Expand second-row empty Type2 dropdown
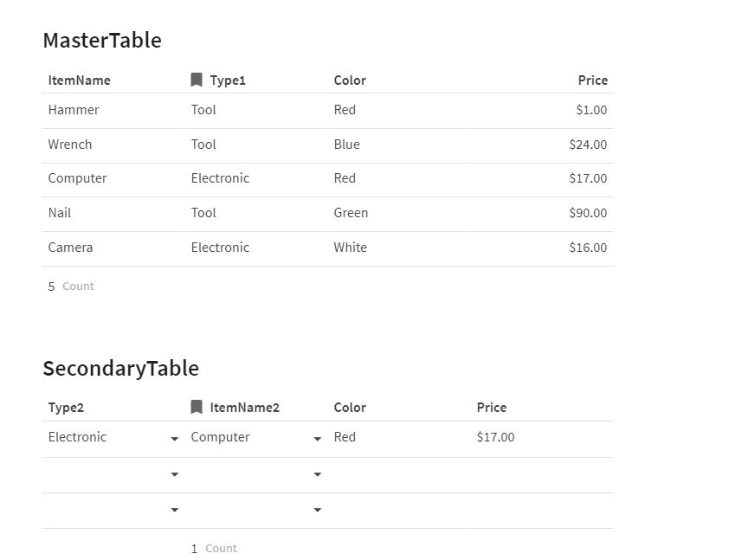Viewport: 729px width, 560px height. tap(175, 474)
